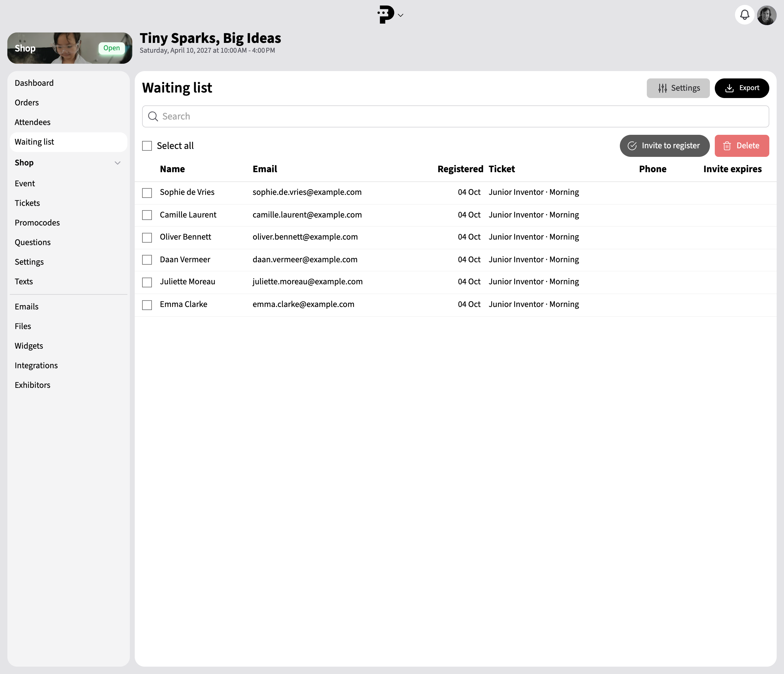
Task: Focus the Search input field
Action: [456, 116]
